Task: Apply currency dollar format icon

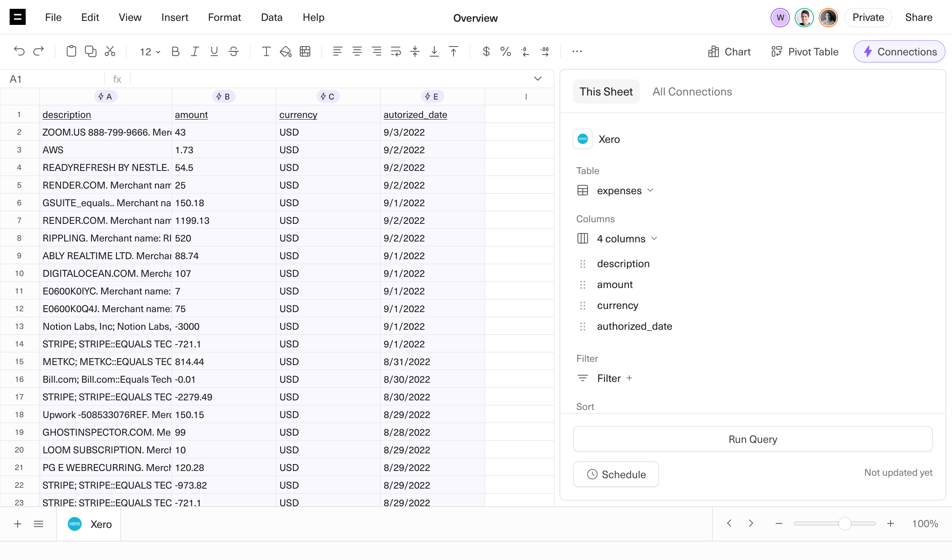Action: (486, 51)
